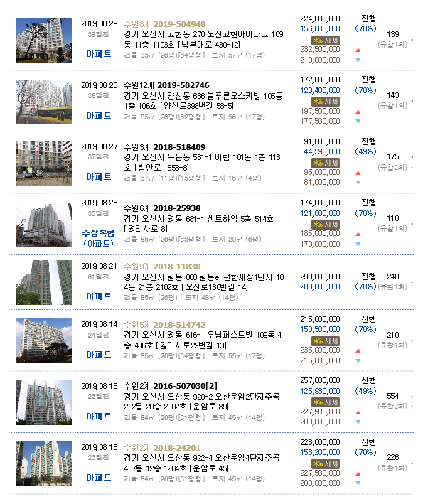This screenshot has width=423, height=504.
Task: Click address 누읍동 561-1 이림 101동
Action: click(x=202, y=162)
